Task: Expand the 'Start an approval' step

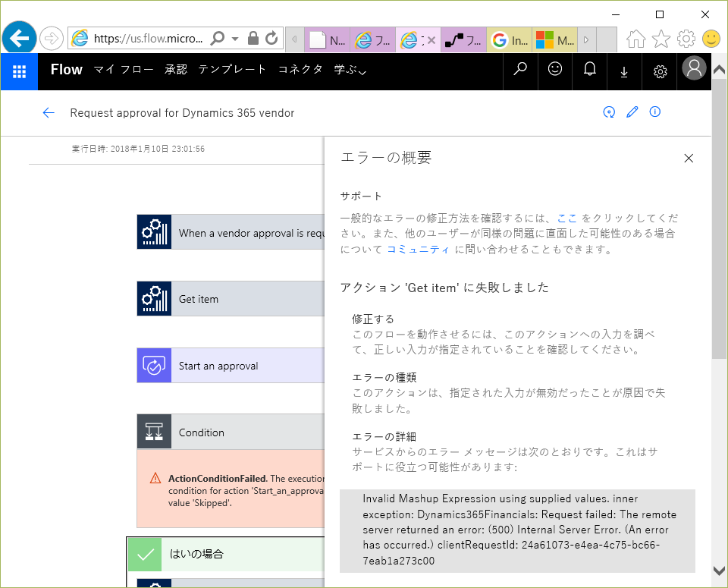Action: pos(231,366)
